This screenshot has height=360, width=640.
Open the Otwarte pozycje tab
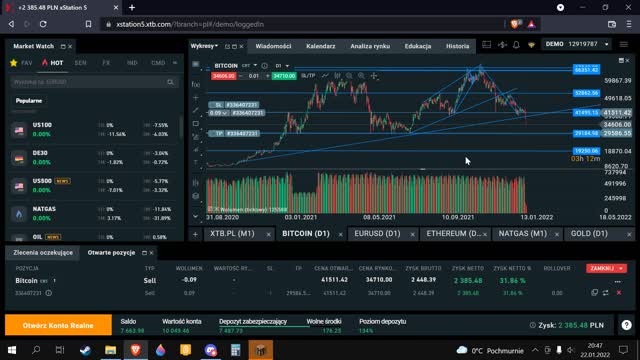pyautogui.click(x=111, y=253)
